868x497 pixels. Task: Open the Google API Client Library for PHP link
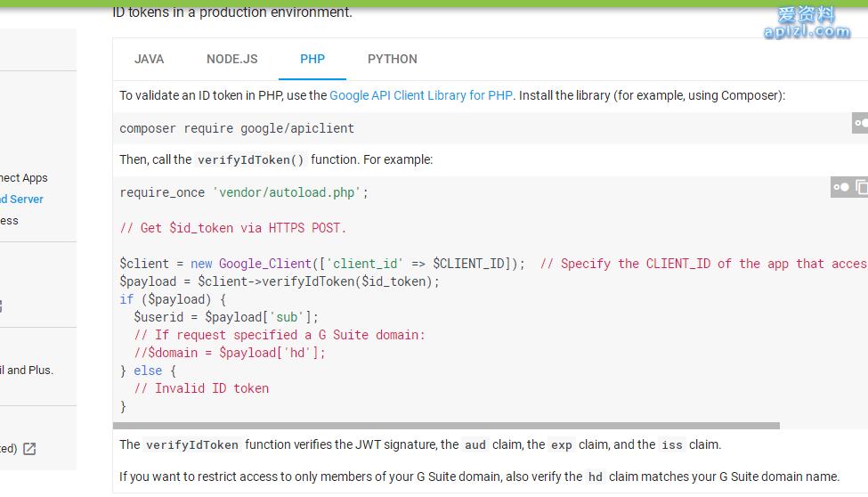[x=421, y=95]
